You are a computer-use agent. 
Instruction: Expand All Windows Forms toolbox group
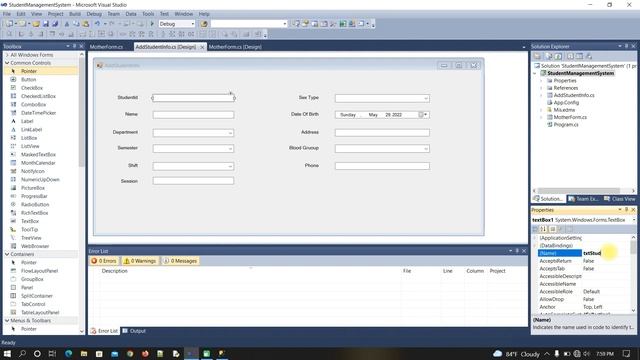click(7, 55)
